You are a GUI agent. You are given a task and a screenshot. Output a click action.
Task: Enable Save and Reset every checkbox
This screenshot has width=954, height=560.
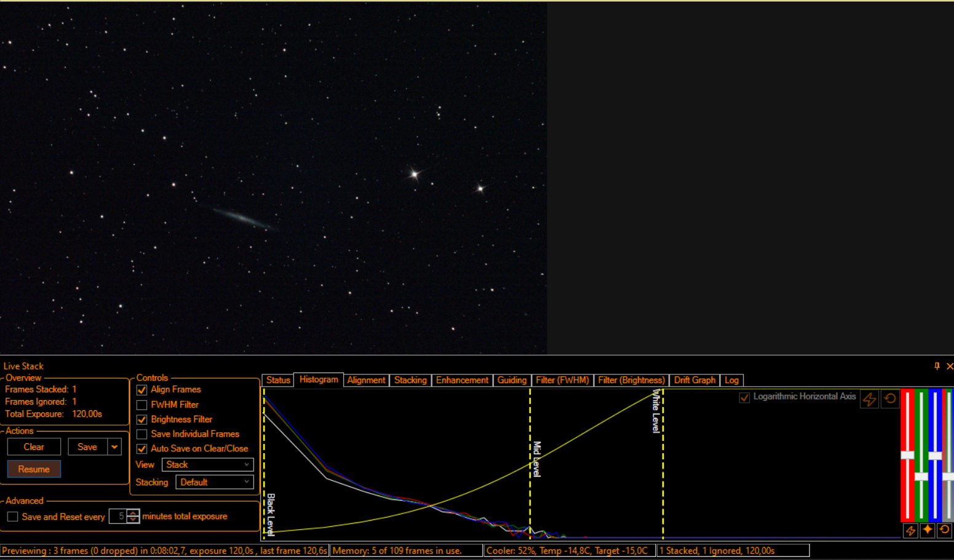pyautogui.click(x=12, y=517)
